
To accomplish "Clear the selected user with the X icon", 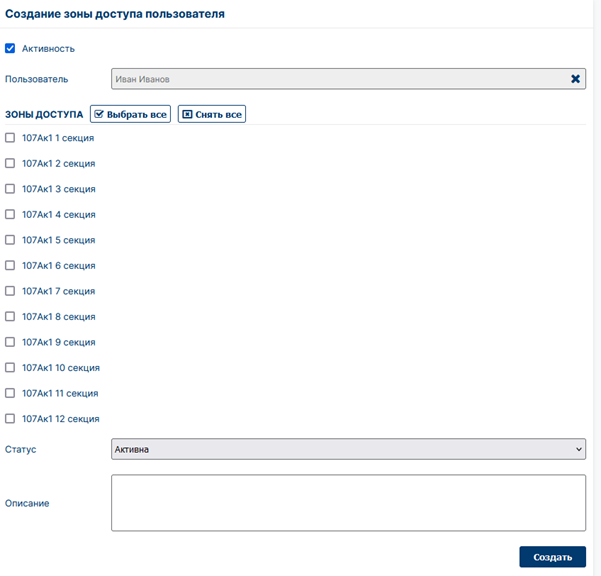I will [575, 79].
